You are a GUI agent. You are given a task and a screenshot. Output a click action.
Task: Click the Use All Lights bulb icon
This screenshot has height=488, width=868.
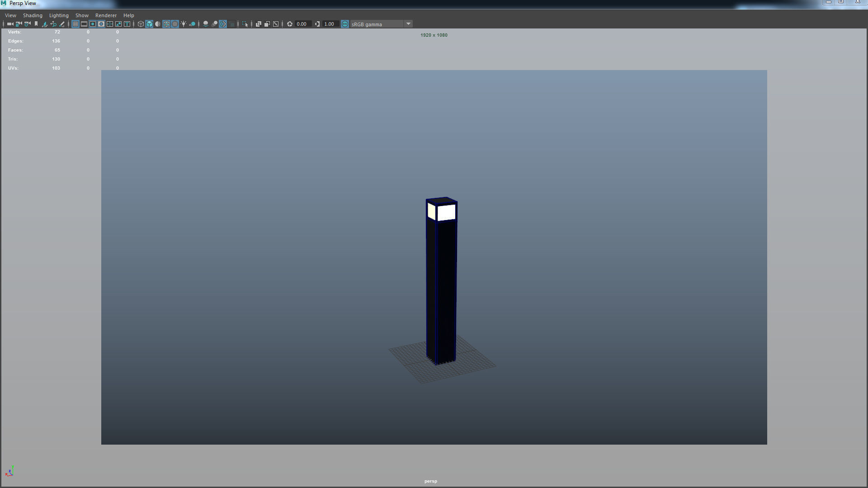[184, 24]
